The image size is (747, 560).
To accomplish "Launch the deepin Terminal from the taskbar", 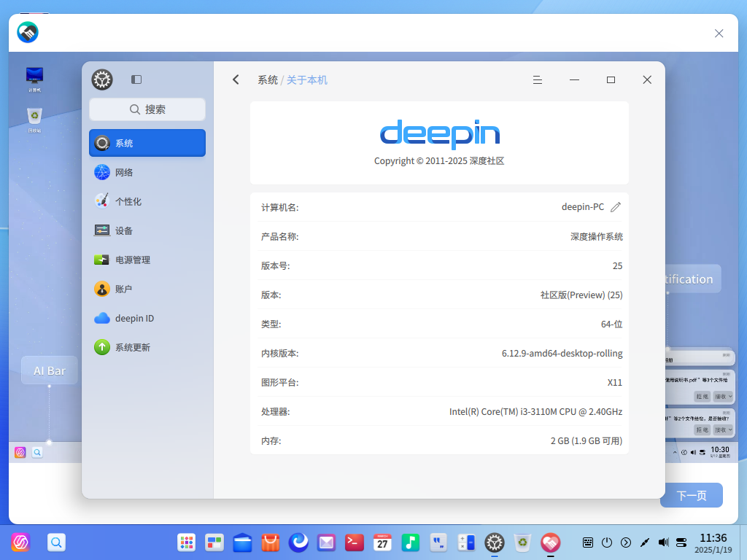I will (354, 542).
